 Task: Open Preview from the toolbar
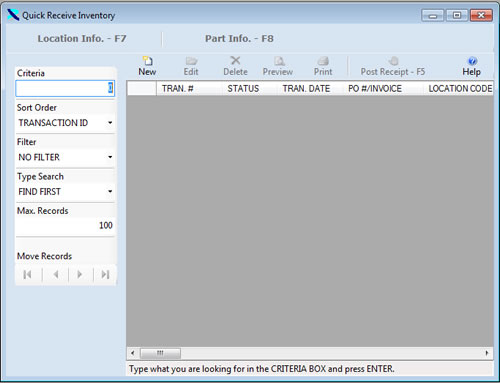click(x=278, y=66)
